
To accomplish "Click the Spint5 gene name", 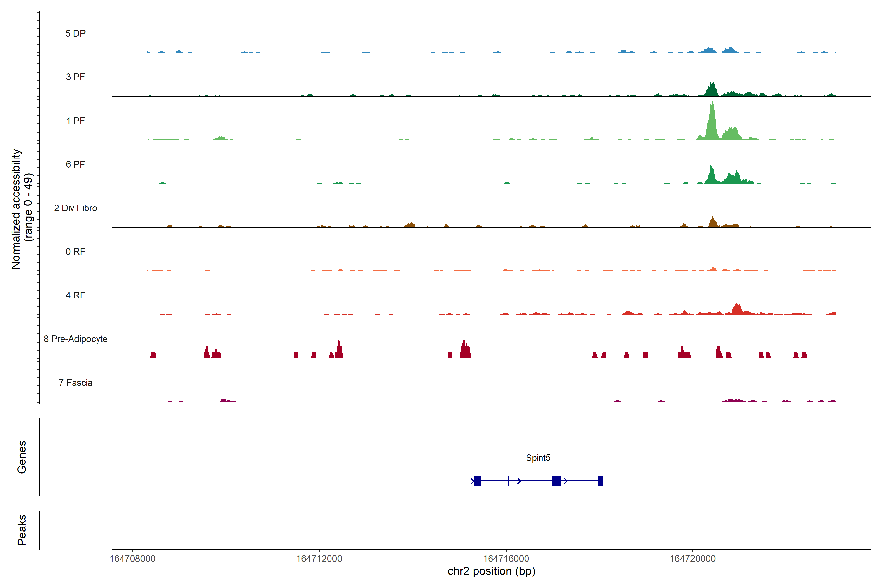I will (x=538, y=457).
